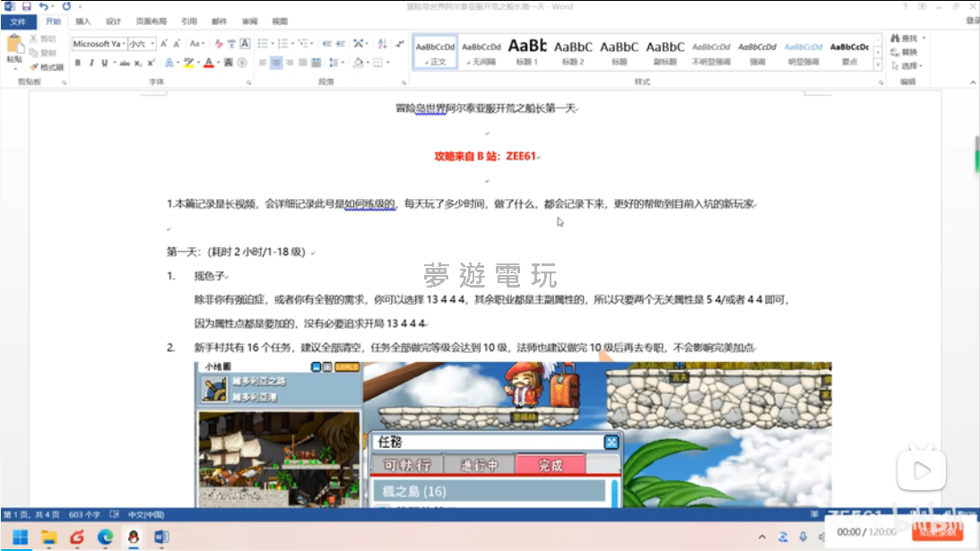Click the red font color swatch
The height and width of the screenshot is (551, 980).
point(207,63)
